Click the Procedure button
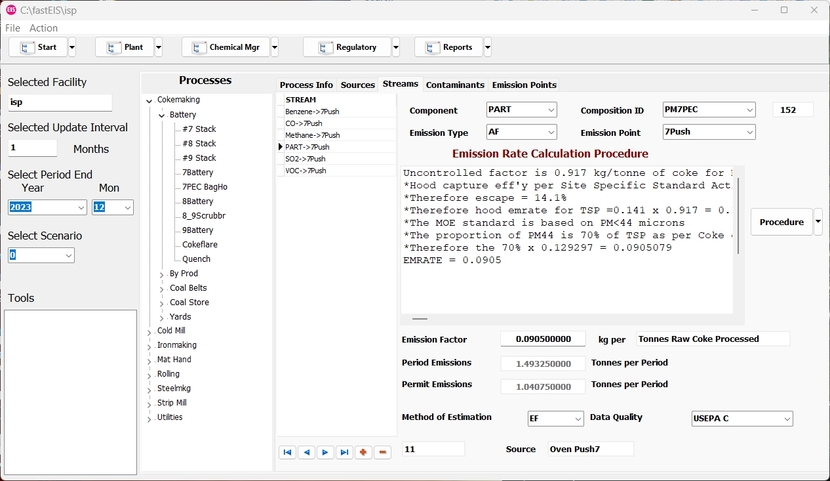Screen dimensions: 830x481 pyautogui.click(x=781, y=222)
